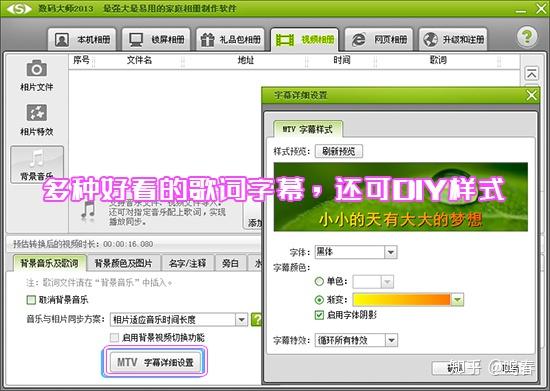Select the 视频相册 tab

tap(304, 39)
